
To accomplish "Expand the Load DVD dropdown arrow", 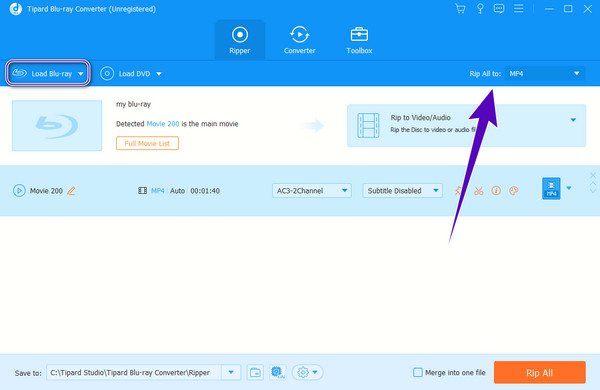I will [x=159, y=73].
